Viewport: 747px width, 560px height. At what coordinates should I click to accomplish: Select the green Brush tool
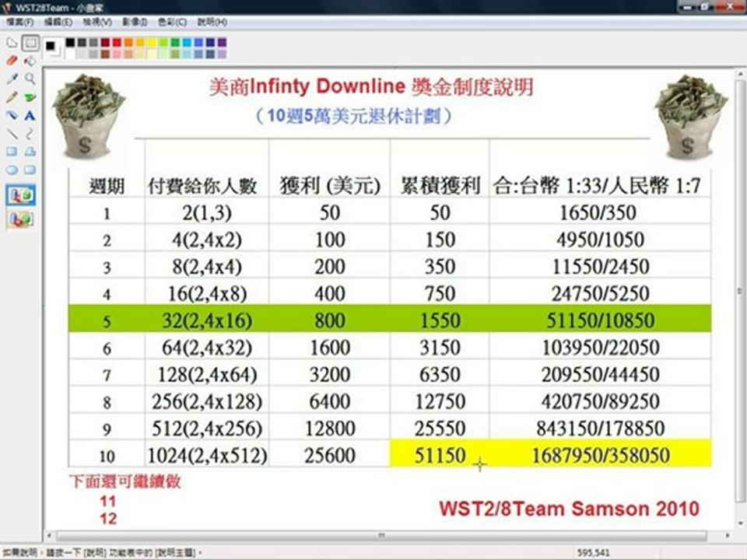click(x=30, y=97)
